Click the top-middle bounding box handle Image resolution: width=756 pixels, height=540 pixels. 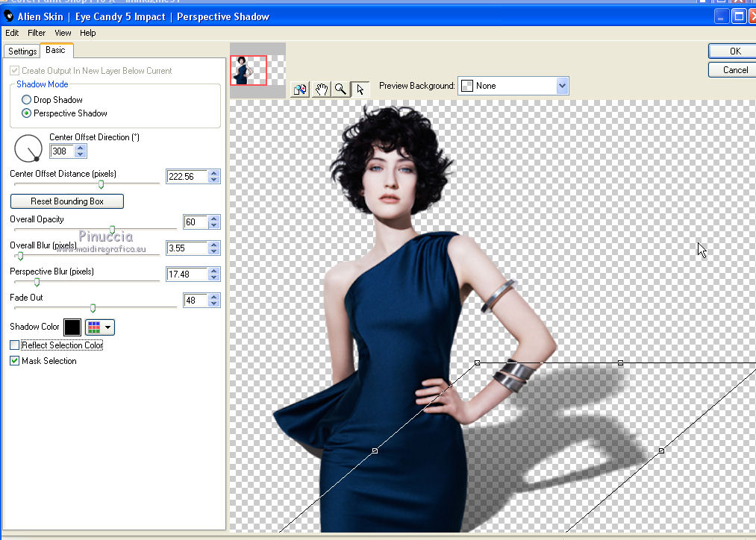(620, 362)
